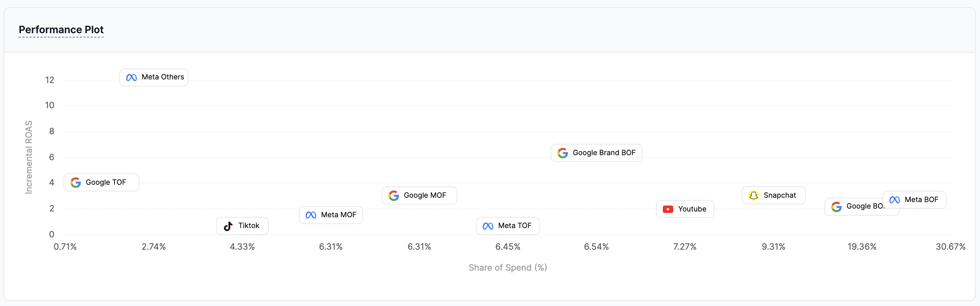Screen dimensions: 980x306
Task: Click the Meta icon on Meta BOF
Action: tap(895, 200)
